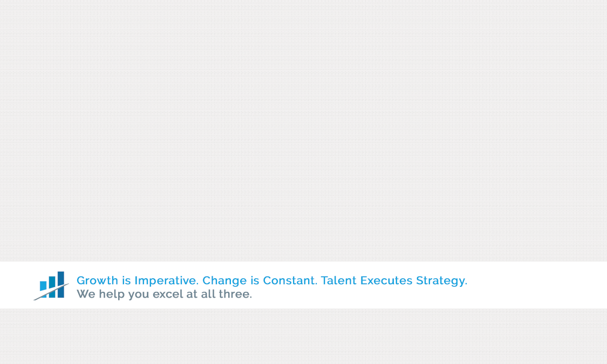The height and width of the screenshot is (364, 607).
Task: Click the word "Growth" in the tagline
Action: click(x=97, y=280)
